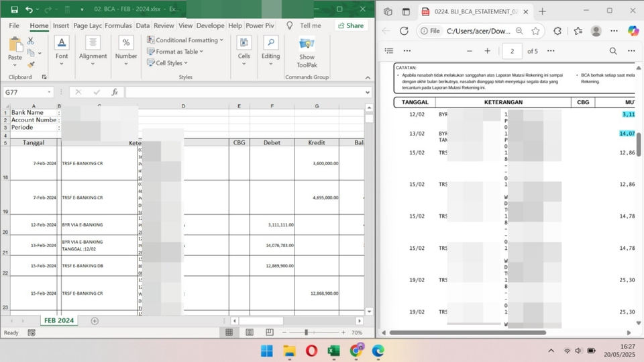Open the Alignment group button
Viewport: 644px width, 362px height.
tap(93, 50)
